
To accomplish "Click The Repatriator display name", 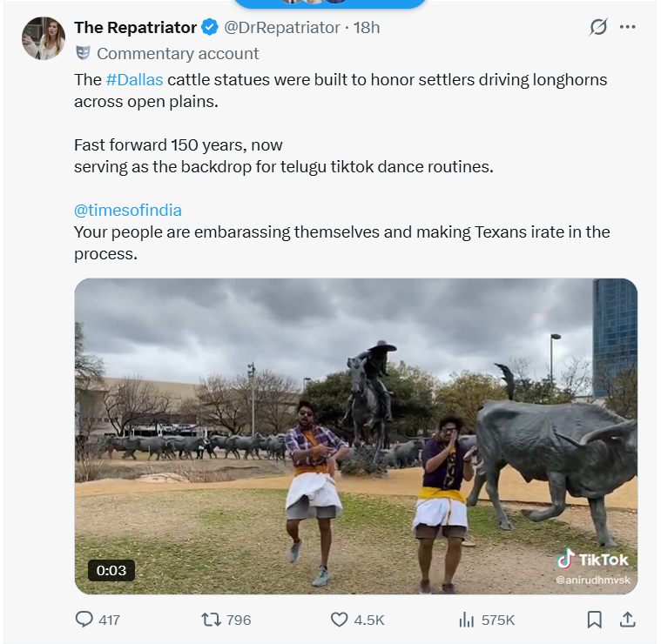I will [x=135, y=28].
